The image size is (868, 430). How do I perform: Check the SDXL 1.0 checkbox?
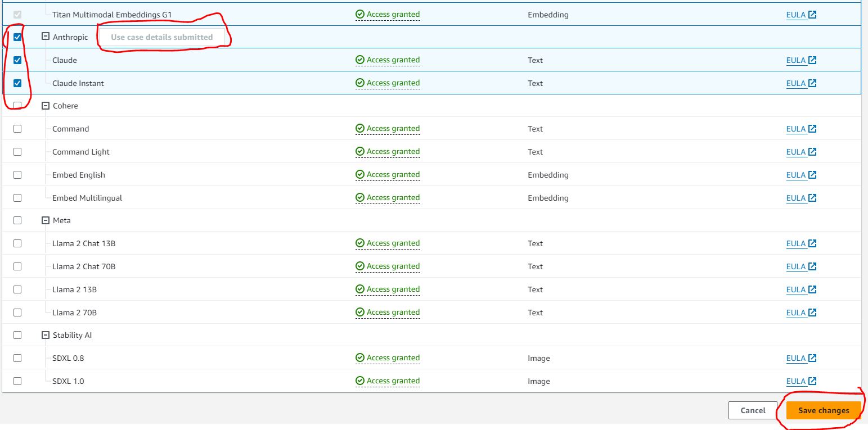click(17, 381)
